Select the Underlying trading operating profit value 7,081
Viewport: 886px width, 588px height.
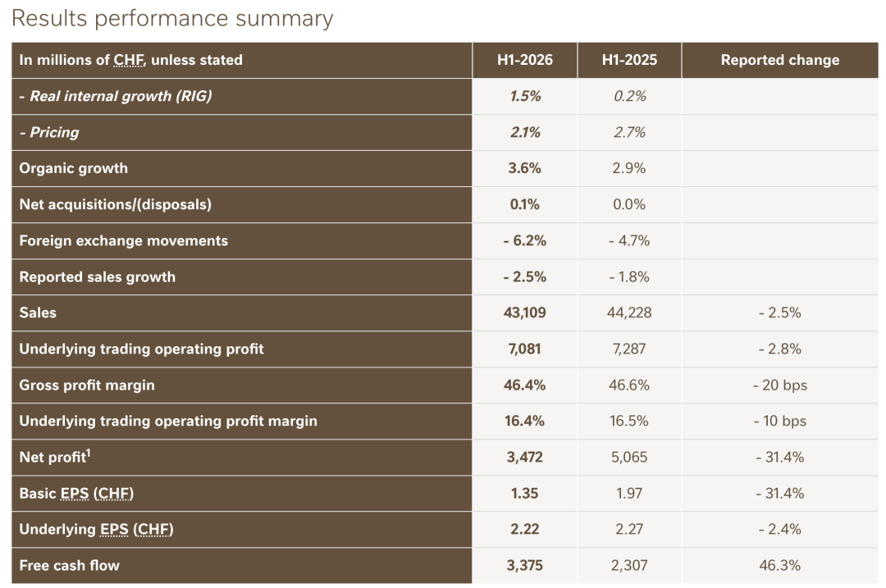pos(524,349)
